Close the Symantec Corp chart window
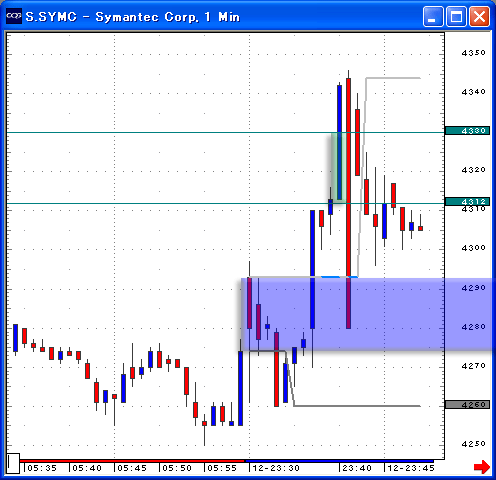The width and height of the screenshot is (496, 480). (x=479, y=16)
